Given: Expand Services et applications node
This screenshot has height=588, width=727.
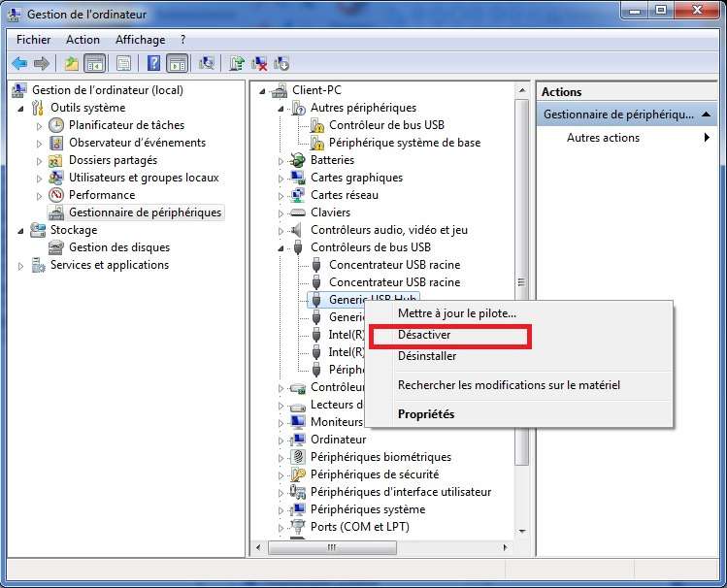Looking at the screenshot, I should (x=20, y=266).
